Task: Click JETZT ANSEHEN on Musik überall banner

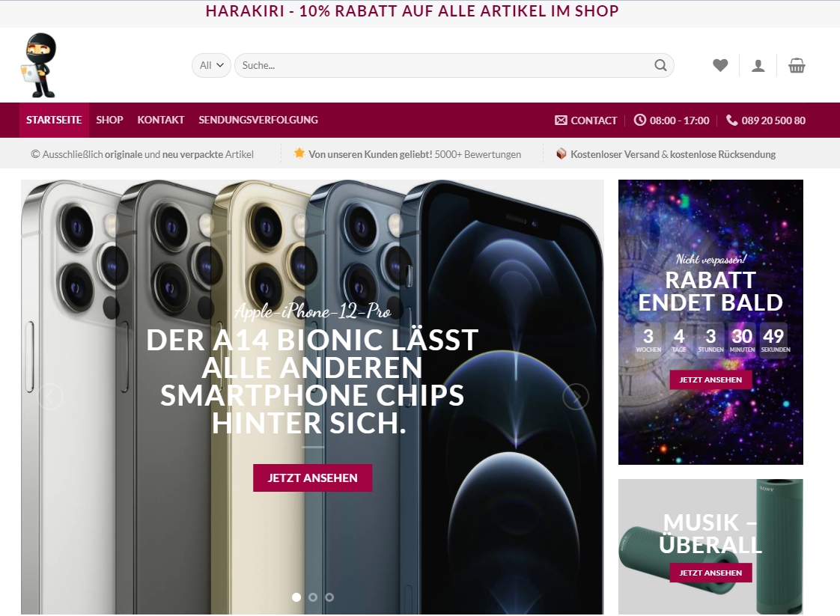Action: click(711, 573)
